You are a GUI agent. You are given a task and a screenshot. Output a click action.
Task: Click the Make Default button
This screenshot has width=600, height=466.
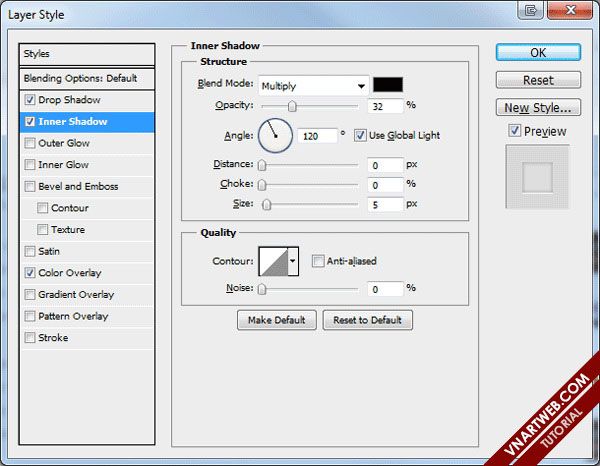[277, 320]
